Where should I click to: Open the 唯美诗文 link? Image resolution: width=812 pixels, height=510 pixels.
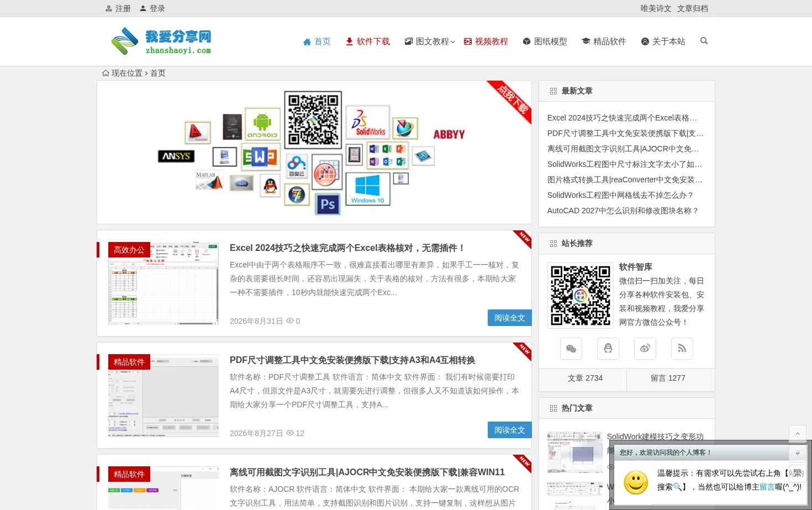pos(656,8)
